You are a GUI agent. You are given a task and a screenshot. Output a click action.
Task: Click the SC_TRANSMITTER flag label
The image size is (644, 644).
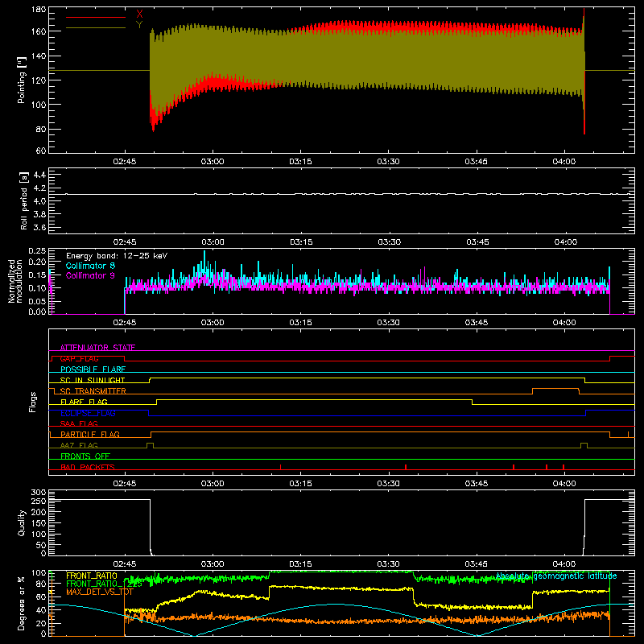point(93,391)
